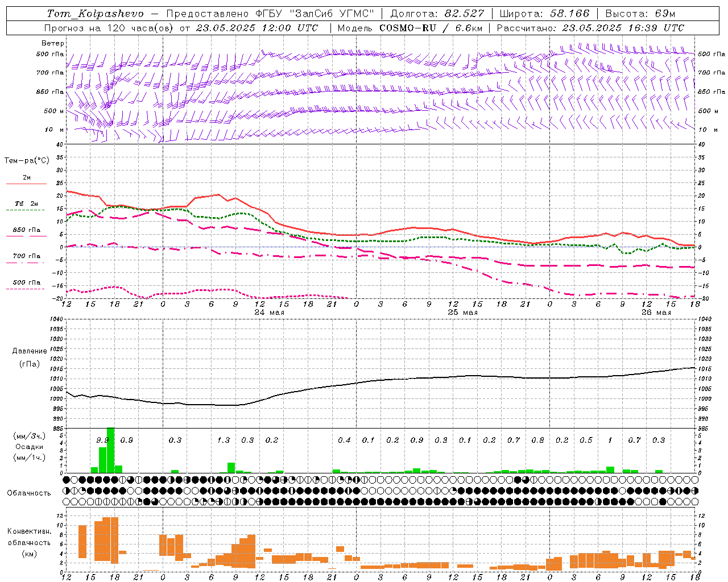This screenshot has height=582, width=728.
Task: Click the '700 гПа' temperature legend entry
Action: point(27,256)
